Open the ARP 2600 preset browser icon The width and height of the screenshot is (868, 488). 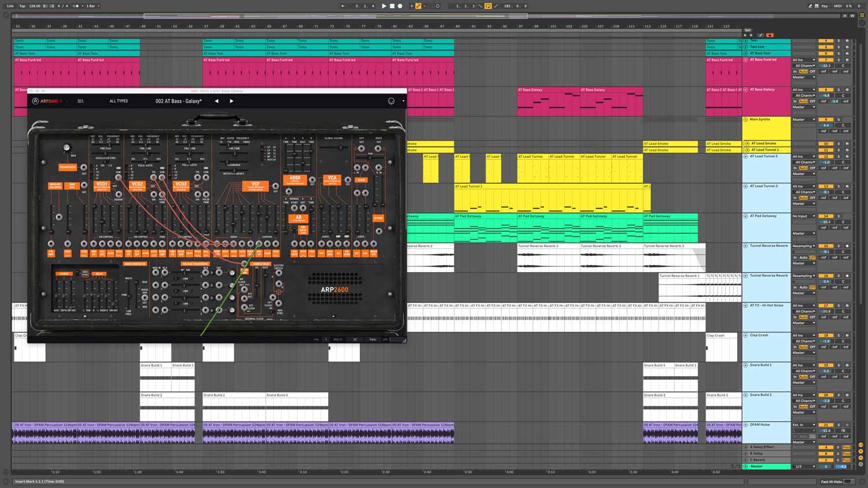point(80,101)
